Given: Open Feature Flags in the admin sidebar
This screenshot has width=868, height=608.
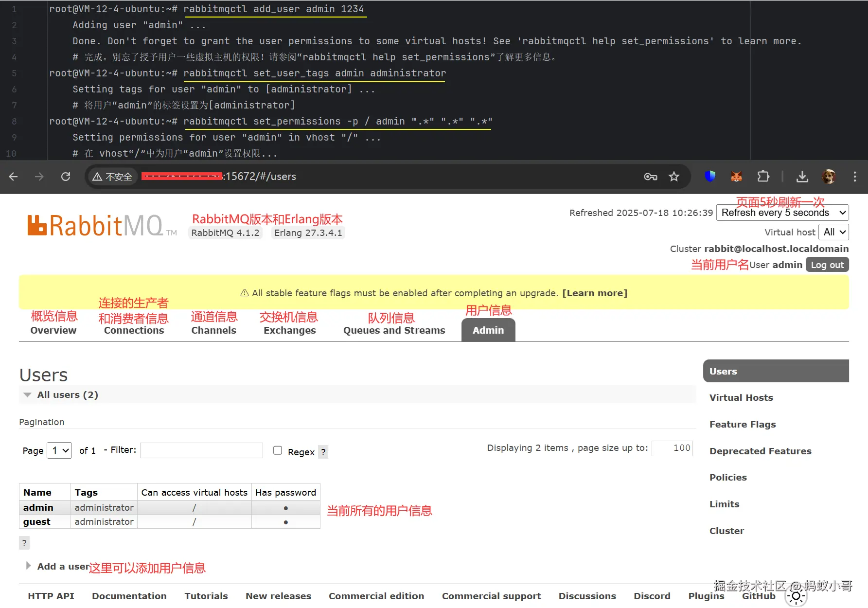Looking at the screenshot, I should 743,424.
